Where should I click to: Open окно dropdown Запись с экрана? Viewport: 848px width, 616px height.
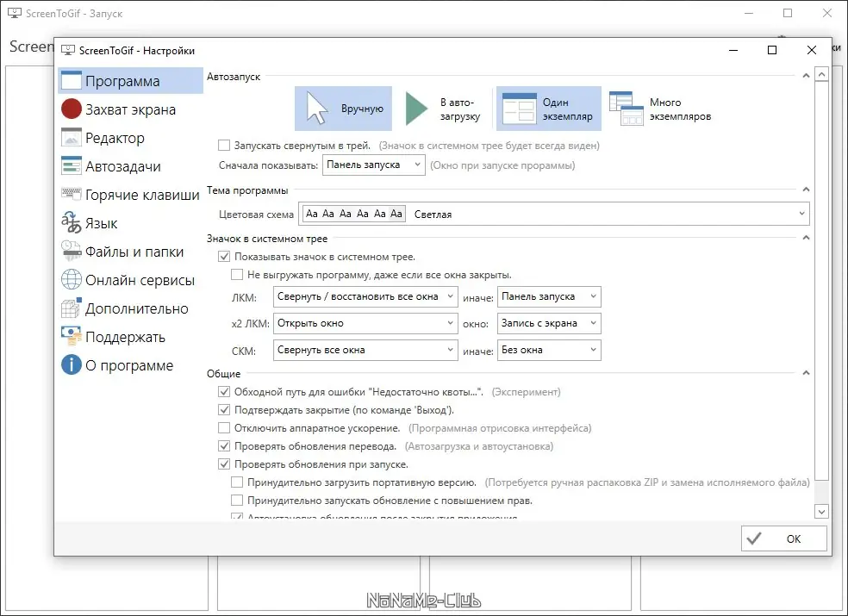point(549,323)
